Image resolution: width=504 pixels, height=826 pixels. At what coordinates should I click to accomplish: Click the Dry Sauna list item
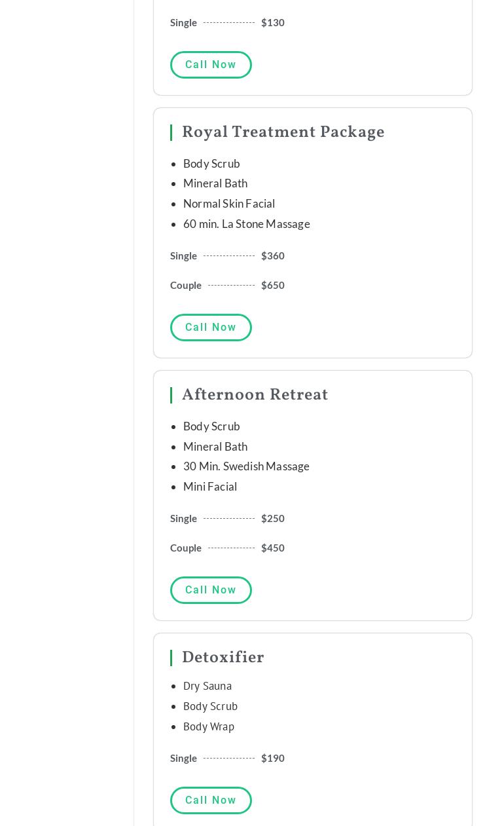(207, 686)
